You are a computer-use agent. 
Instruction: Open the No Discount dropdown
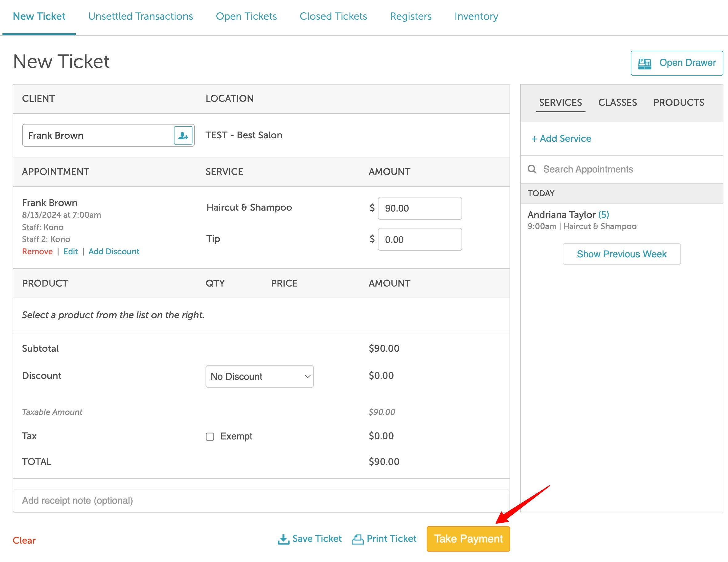pyautogui.click(x=259, y=376)
